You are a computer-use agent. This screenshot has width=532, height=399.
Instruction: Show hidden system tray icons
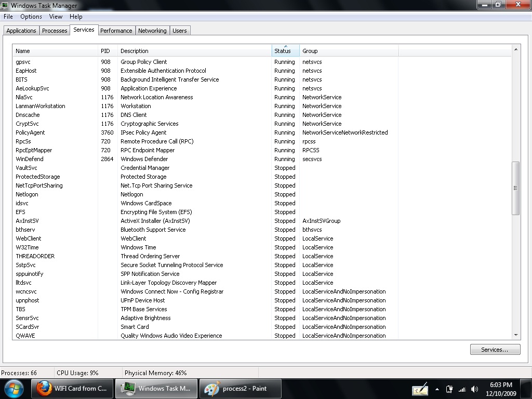point(437,390)
